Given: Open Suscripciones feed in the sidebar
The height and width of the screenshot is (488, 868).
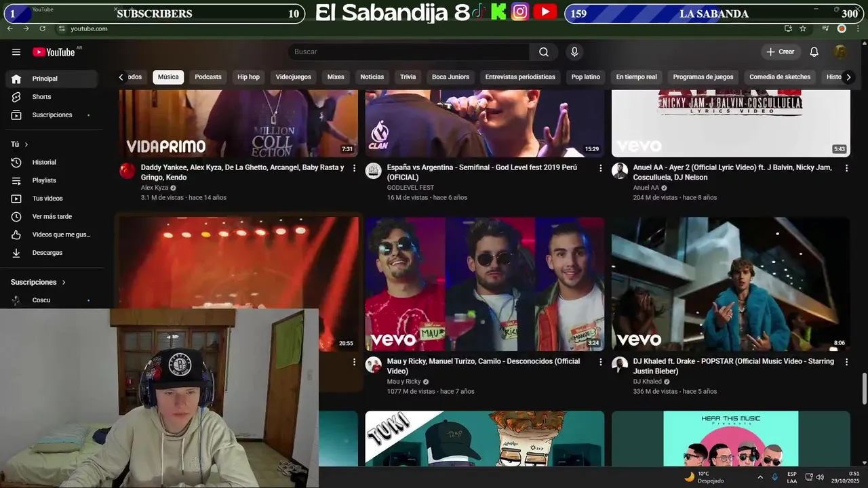Looking at the screenshot, I should point(52,115).
